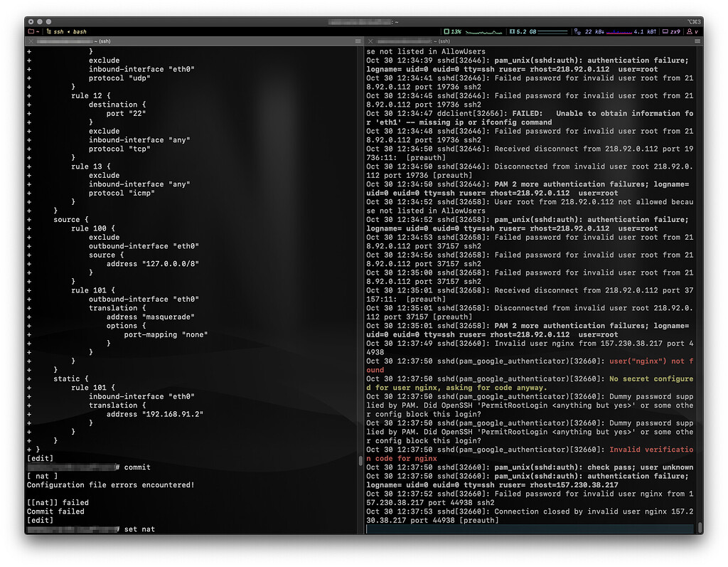
Task: Click the memory icon showing 5.2 GB
Action: pos(512,32)
